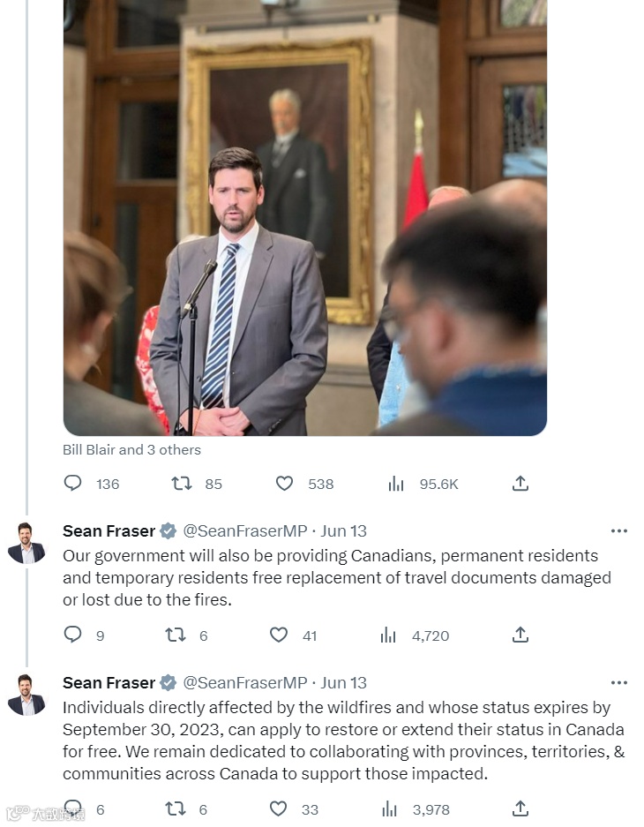Reply to travel documents tweet with 9 replies
The width and height of the screenshot is (644, 827).
click(x=72, y=635)
